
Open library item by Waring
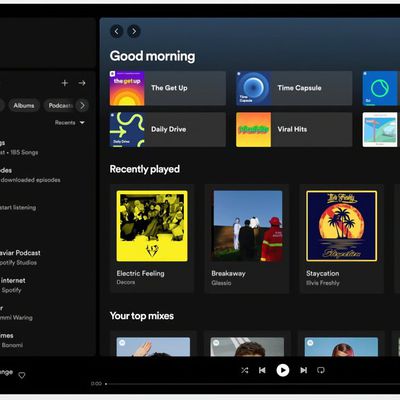(48, 313)
